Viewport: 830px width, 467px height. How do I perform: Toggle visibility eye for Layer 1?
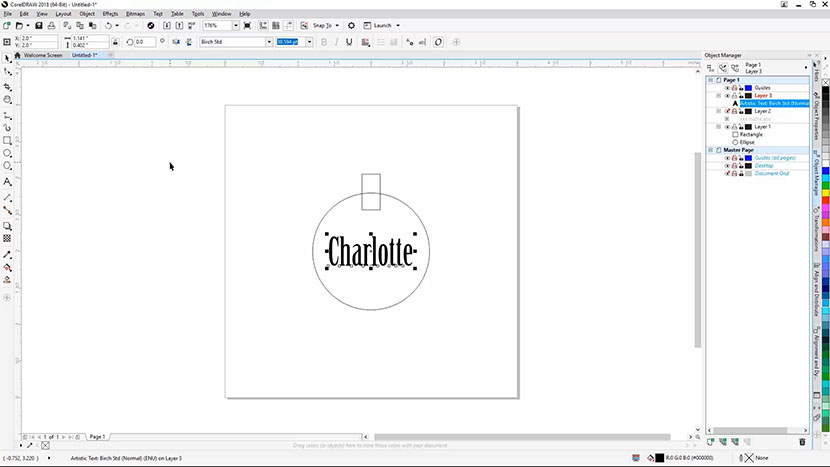click(x=727, y=127)
